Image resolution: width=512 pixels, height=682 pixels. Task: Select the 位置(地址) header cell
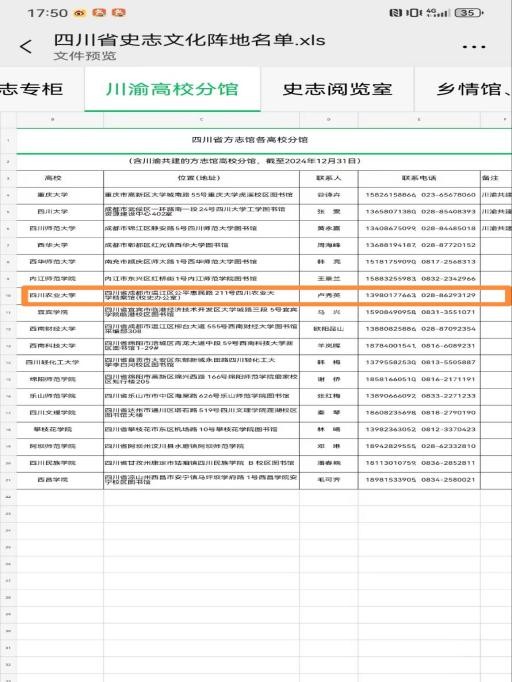click(201, 178)
